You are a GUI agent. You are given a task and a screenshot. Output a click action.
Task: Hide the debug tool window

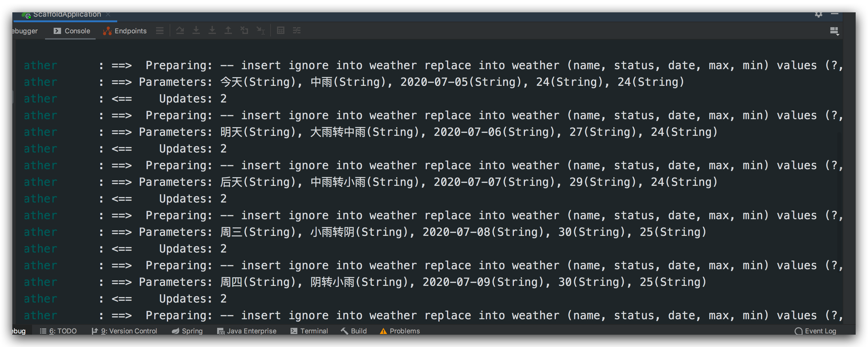coord(834,14)
